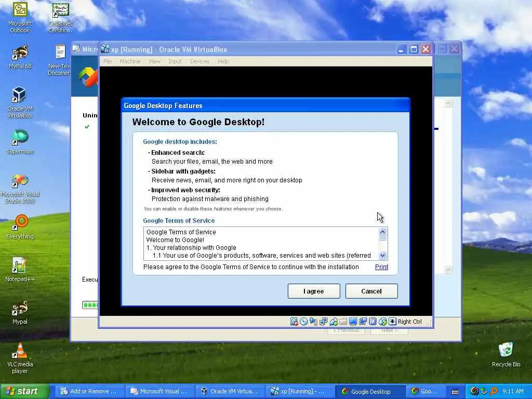Select the VLC media player desktop icon
Viewport: 532px width, 399px height.
click(20, 358)
